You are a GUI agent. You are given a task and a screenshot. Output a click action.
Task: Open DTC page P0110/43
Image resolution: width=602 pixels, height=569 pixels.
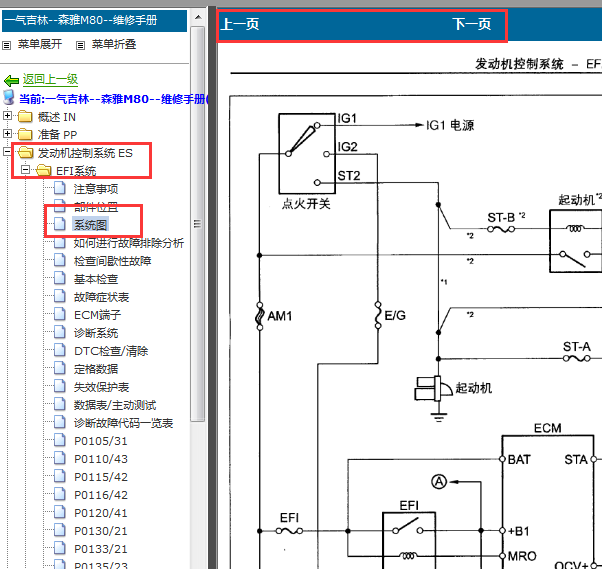101,459
